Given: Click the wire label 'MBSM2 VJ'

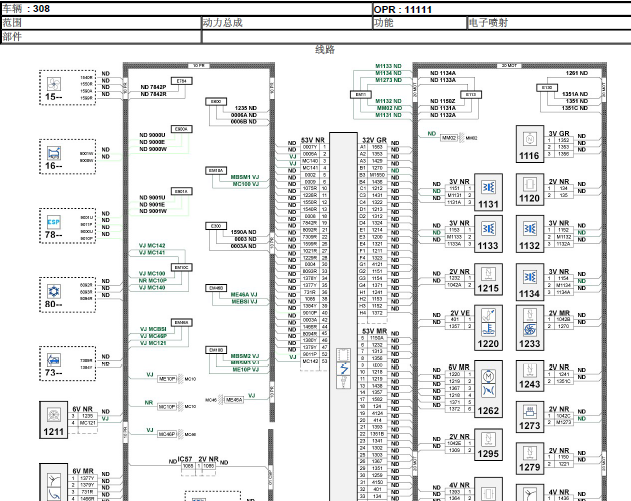Looking at the screenshot, I should pyautogui.click(x=245, y=356).
